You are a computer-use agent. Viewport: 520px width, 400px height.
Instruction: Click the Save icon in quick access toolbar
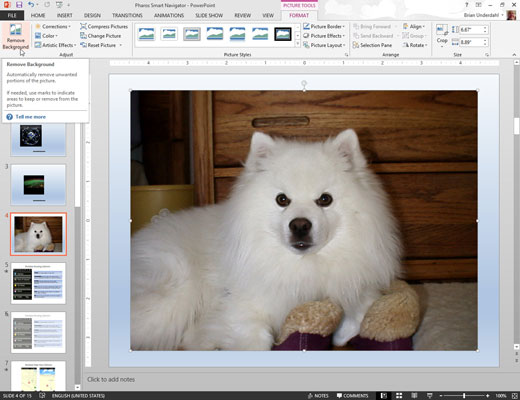pos(19,5)
